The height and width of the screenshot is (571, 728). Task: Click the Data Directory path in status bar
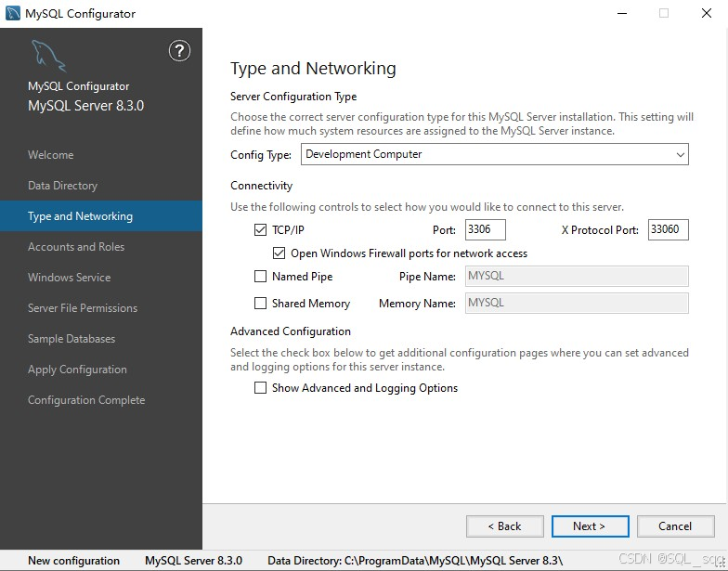(416, 561)
